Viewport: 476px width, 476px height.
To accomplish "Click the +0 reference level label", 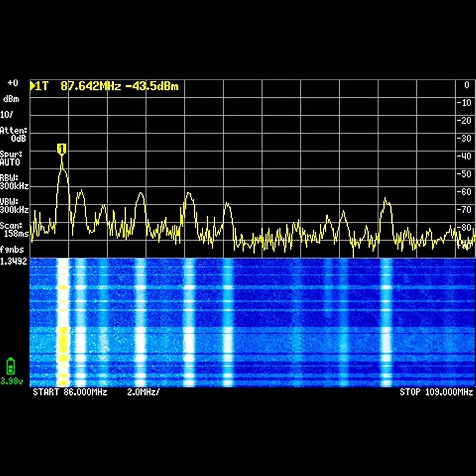I will coord(13,83).
